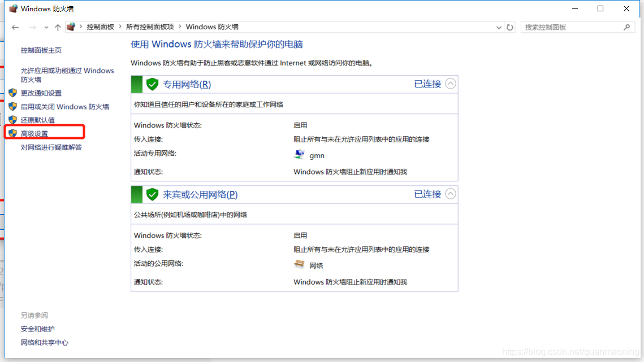Close the Windows 防火墙 window
Screen dimensions: 644x362
coord(626,8)
